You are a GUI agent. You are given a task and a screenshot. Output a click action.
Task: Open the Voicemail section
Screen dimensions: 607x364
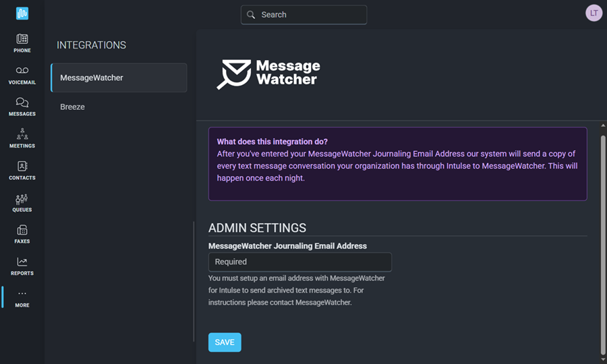pyautogui.click(x=22, y=75)
